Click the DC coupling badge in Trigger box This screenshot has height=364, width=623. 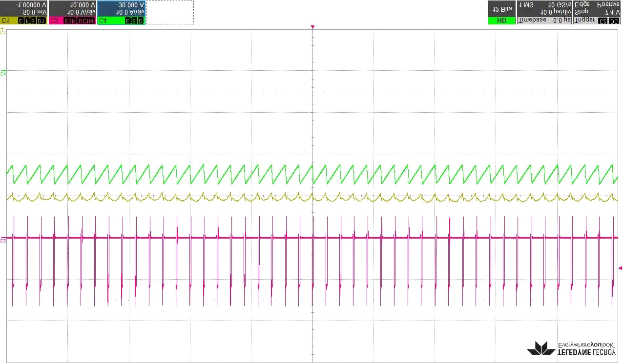coord(614,21)
